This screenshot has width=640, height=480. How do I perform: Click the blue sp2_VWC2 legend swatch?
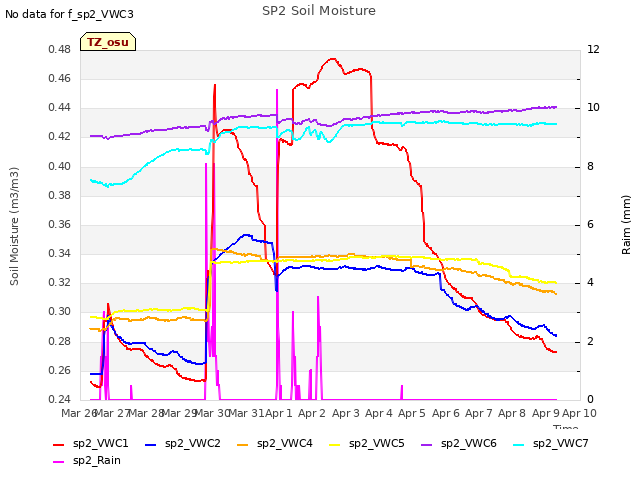(151, 444)
